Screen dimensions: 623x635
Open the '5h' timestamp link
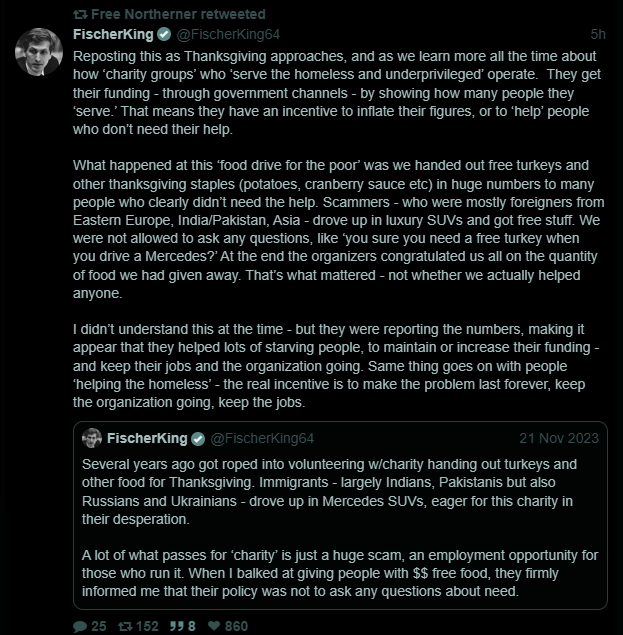(598, 35)
